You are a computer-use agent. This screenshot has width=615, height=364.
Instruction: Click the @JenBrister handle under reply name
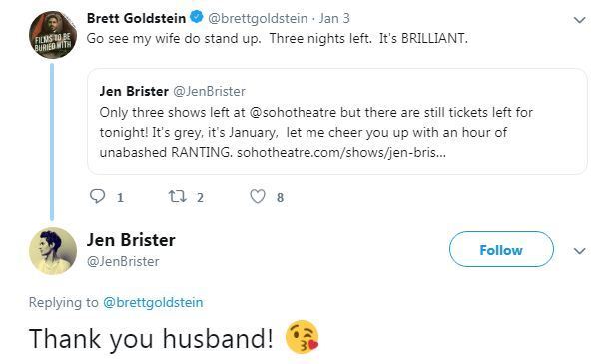123,261
